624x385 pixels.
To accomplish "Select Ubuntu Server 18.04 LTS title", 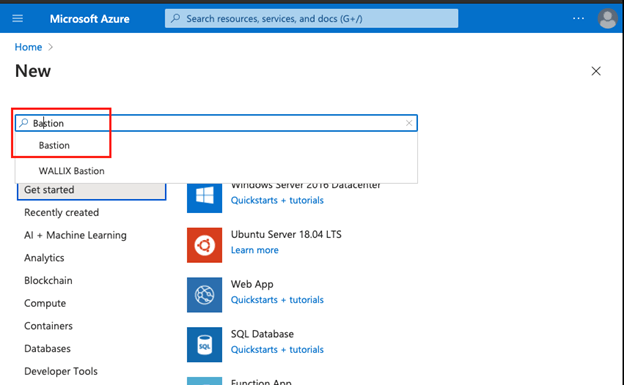I will 286,234.
